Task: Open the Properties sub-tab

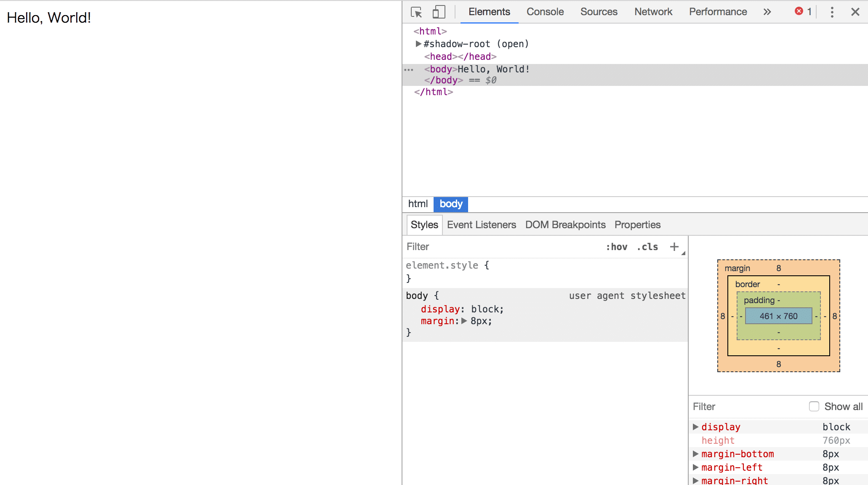Action: point(637,225)
